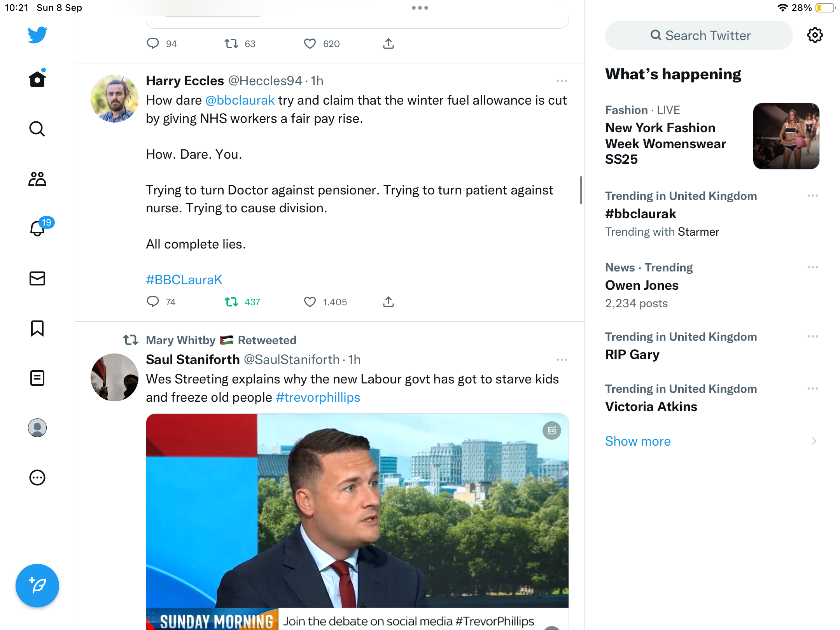Open the Bookmarks icon in sidebar
This screenshot has width=840, height=630.
[x=37, y=328]
